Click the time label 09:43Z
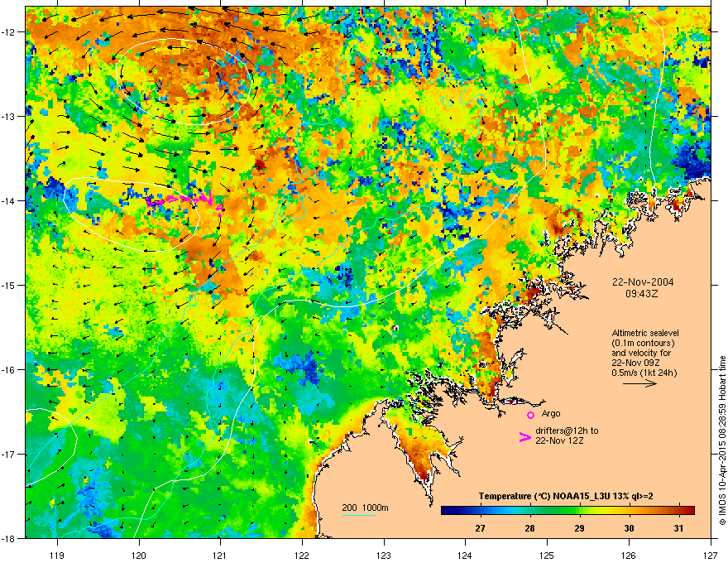 (x=641, y=294)
